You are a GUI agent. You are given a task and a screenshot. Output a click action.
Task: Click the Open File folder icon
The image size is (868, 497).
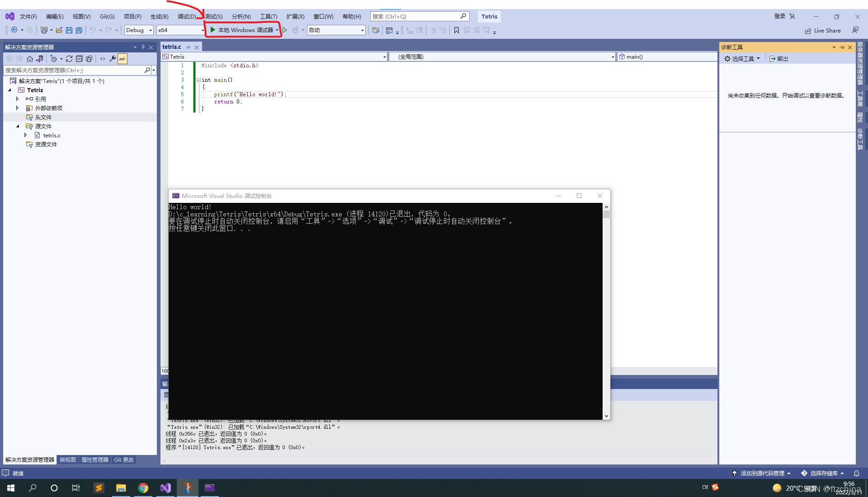point(59,30)
